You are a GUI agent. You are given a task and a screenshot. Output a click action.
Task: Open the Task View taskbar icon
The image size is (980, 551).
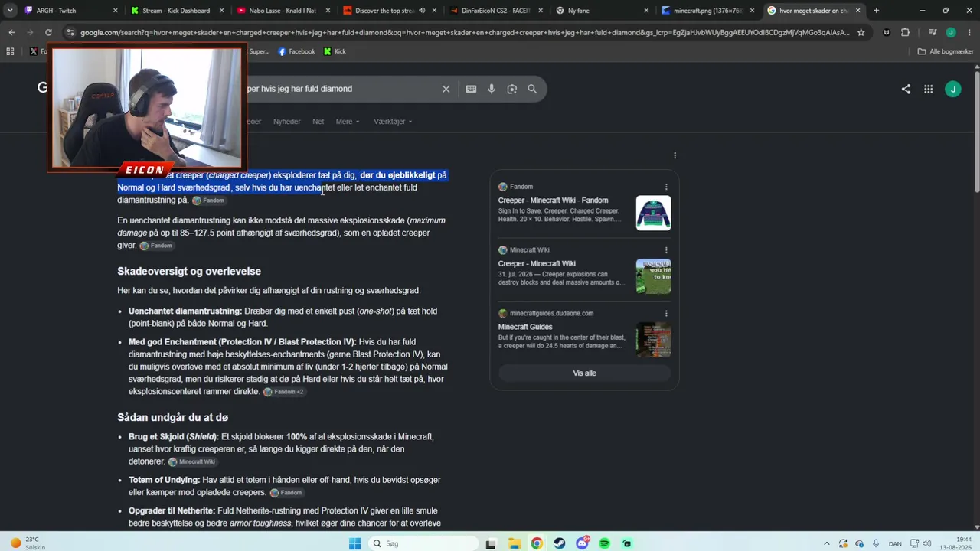point(491,543)
